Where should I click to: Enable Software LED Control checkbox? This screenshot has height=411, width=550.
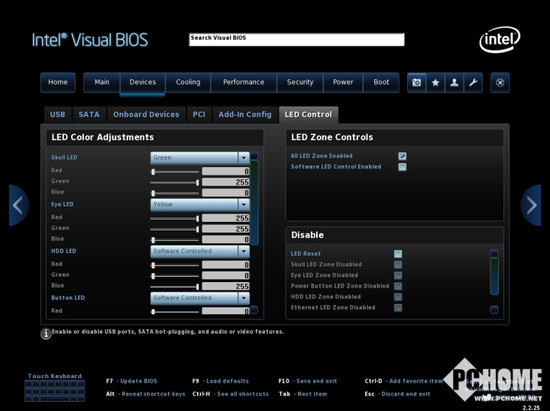click(x=402, y=167)
